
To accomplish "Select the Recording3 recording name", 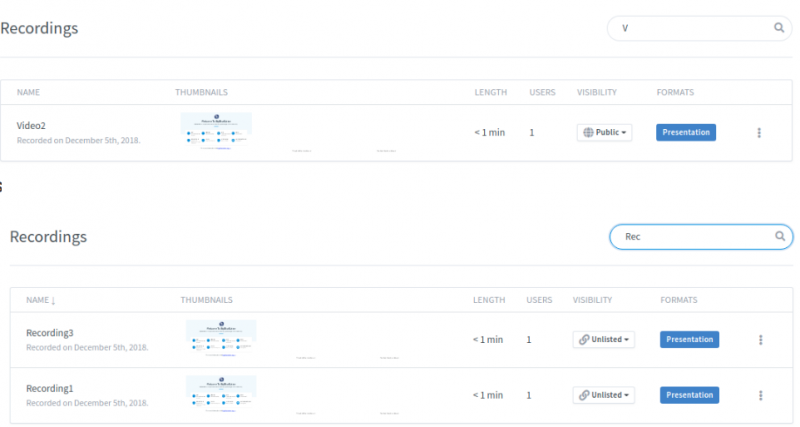I will (50, 333).
